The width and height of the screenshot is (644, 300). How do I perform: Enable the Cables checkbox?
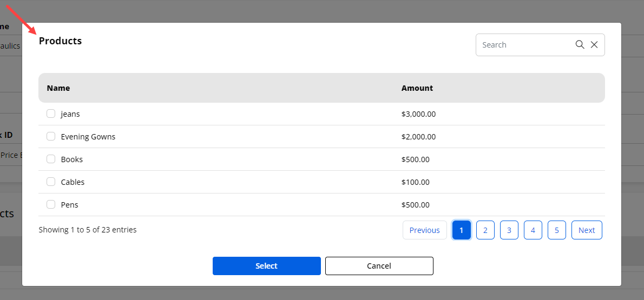(x=51, y=182)
